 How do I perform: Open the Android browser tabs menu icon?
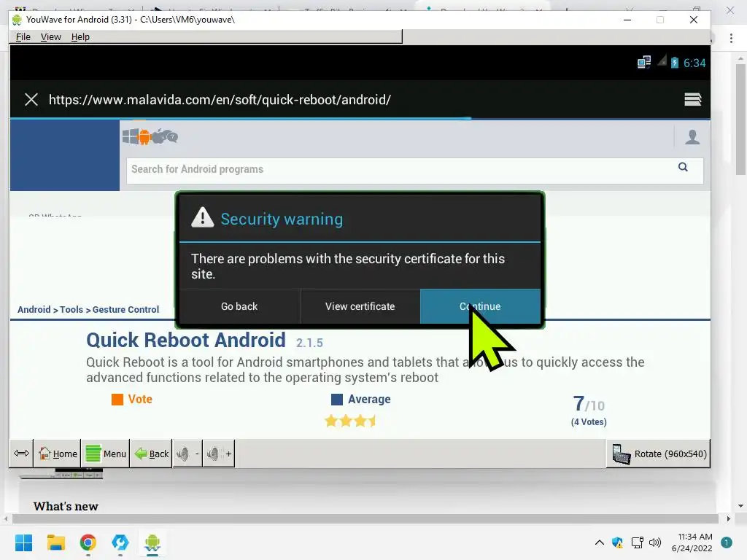point(693,99)
